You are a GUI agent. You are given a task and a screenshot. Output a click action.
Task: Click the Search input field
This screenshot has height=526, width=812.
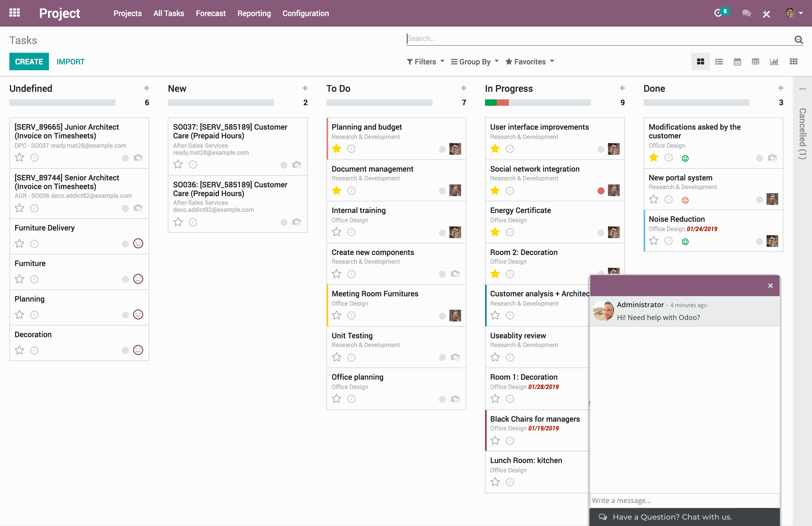(x=600, y=38)
